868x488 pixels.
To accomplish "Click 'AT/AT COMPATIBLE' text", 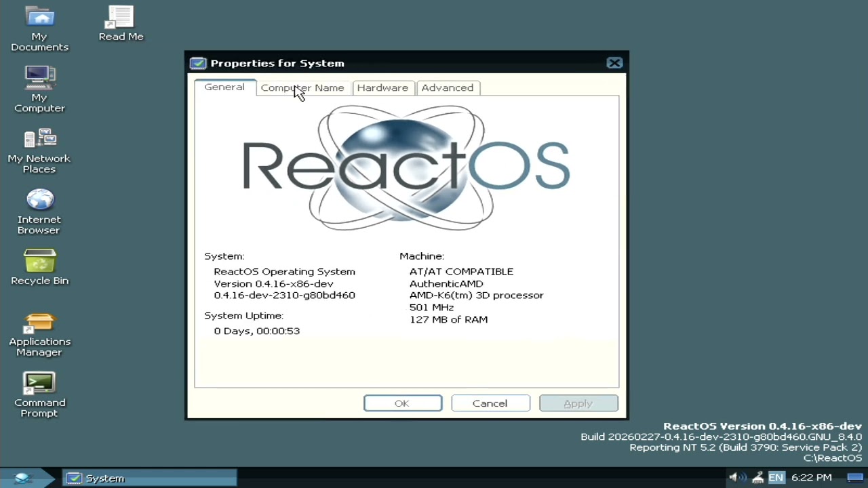I will click(461, 271).
